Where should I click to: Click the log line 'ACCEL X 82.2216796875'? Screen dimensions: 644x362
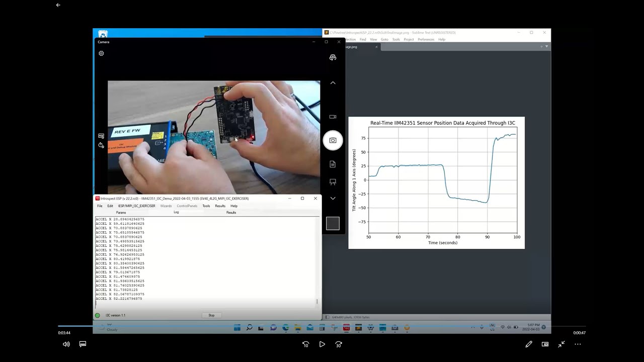[119, 299]
